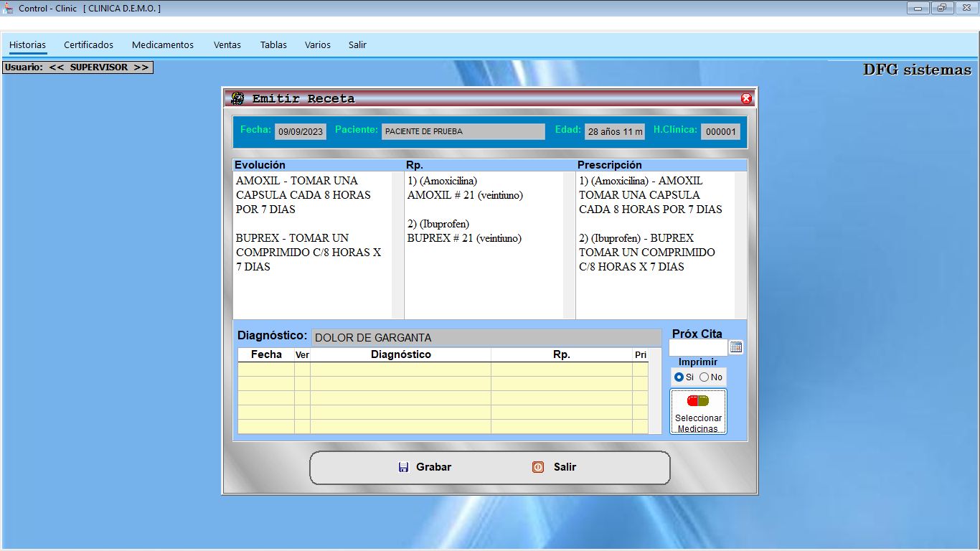Click the Grabar save button
This screenshot has width=980, height=551.
[x=425, y=467]
